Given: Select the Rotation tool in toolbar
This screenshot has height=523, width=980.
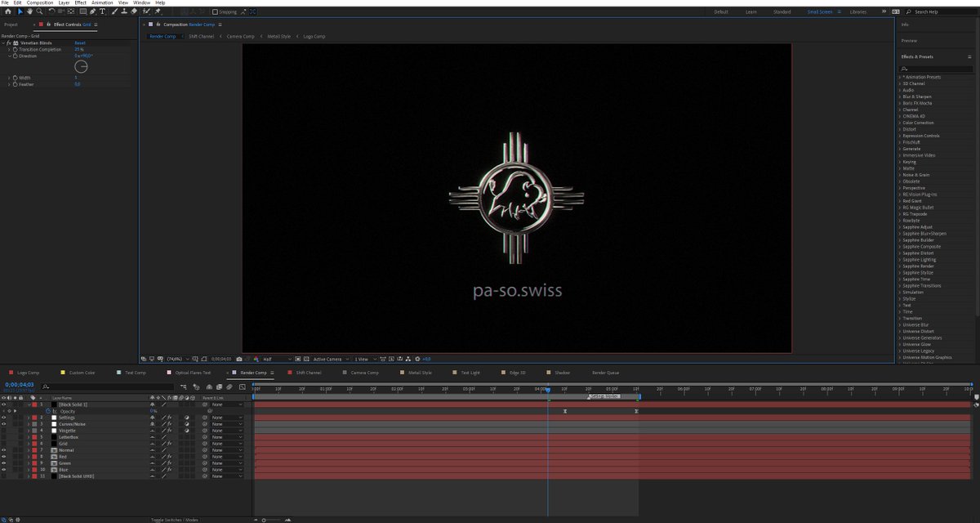Looking at the screenshot, I should (x=51, y=11).
